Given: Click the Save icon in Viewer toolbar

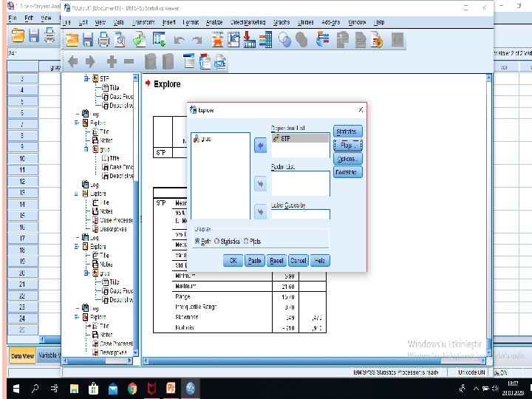Looking at the screenshot, I should (x=88, y=39).
